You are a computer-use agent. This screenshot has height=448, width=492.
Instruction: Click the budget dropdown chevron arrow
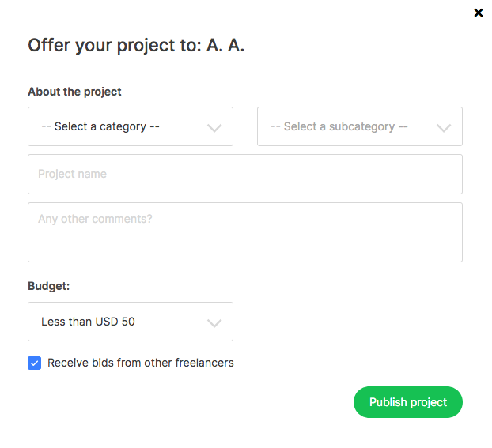coord(214,323)
